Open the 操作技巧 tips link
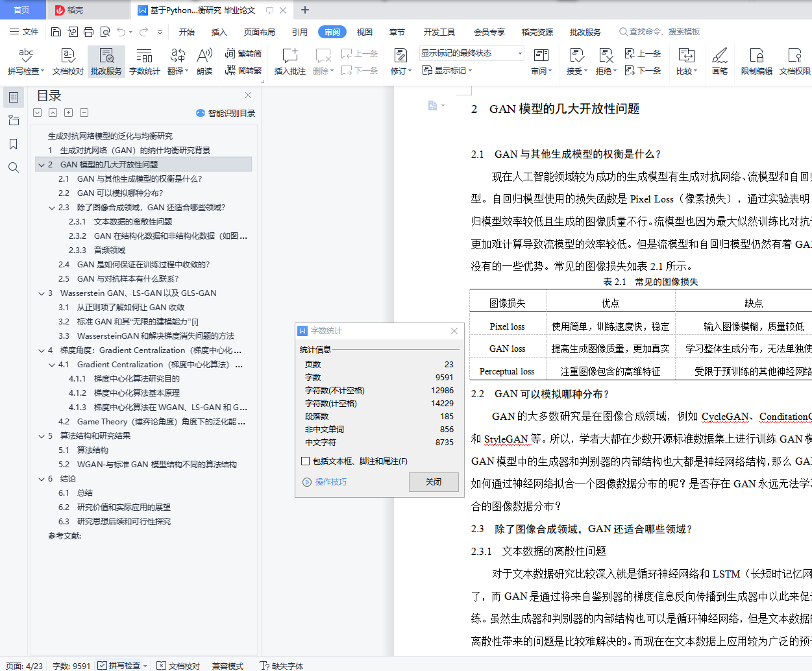Image resolution: width=812 pixels, height=671 pixels. pos(325,482)
